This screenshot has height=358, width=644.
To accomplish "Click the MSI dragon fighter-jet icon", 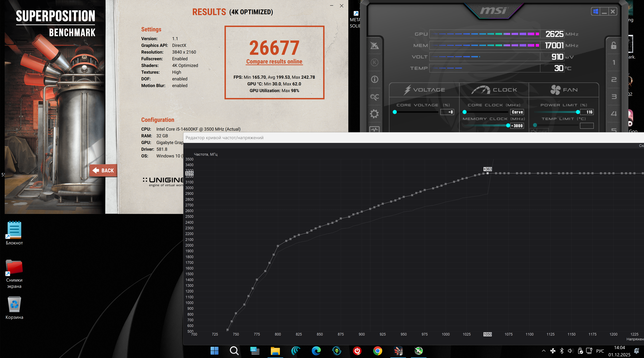I will pyautogui.click(x=374, y=45).
